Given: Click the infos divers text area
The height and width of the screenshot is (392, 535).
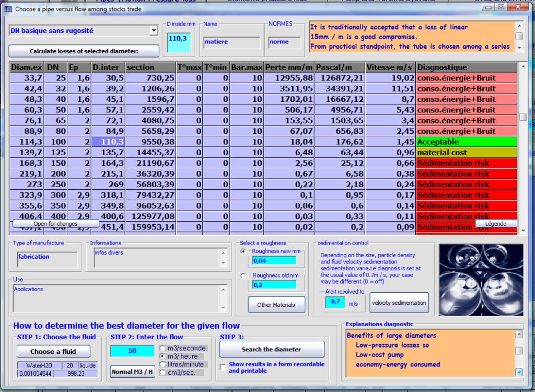Looking at the screenshot, I should click(157, 258).
